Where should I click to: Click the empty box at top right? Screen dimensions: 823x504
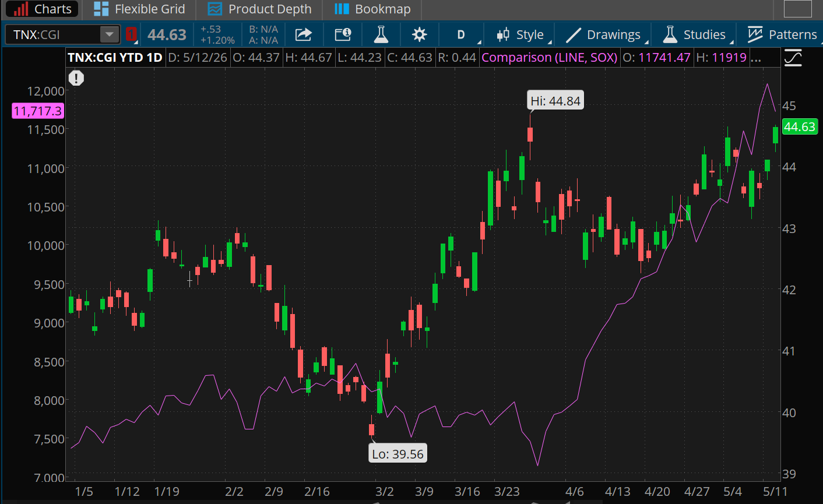coord(797,9)
